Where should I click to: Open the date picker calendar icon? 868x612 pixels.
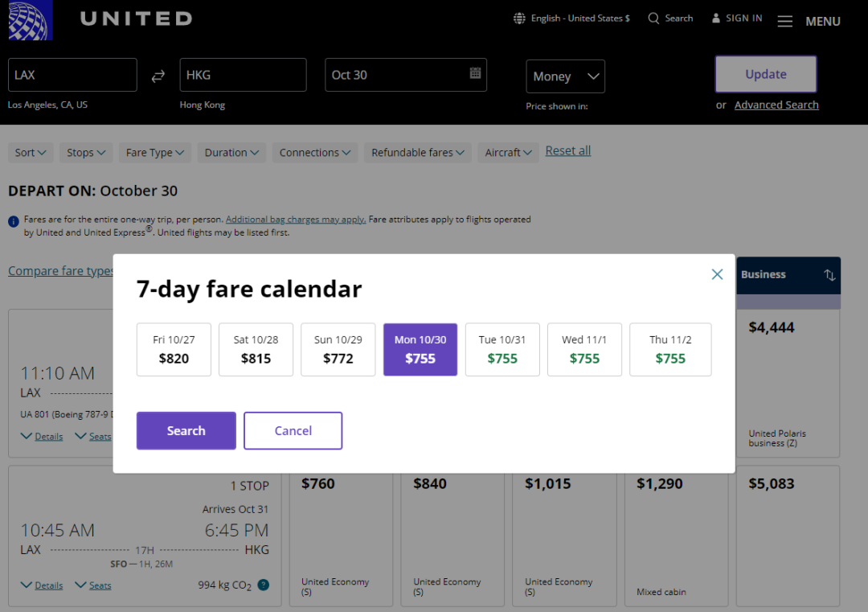(x=475, y=73)
